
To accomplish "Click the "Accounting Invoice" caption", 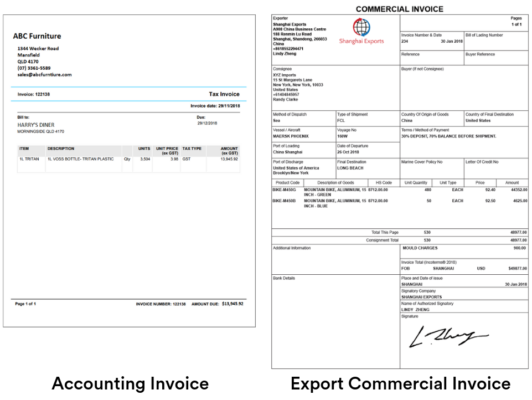I will click(x=130, y=383).
